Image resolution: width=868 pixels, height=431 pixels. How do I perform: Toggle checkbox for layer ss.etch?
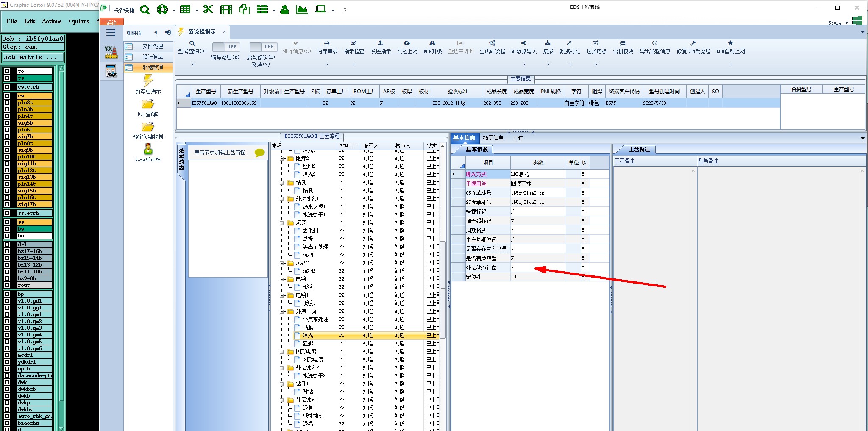7,213
